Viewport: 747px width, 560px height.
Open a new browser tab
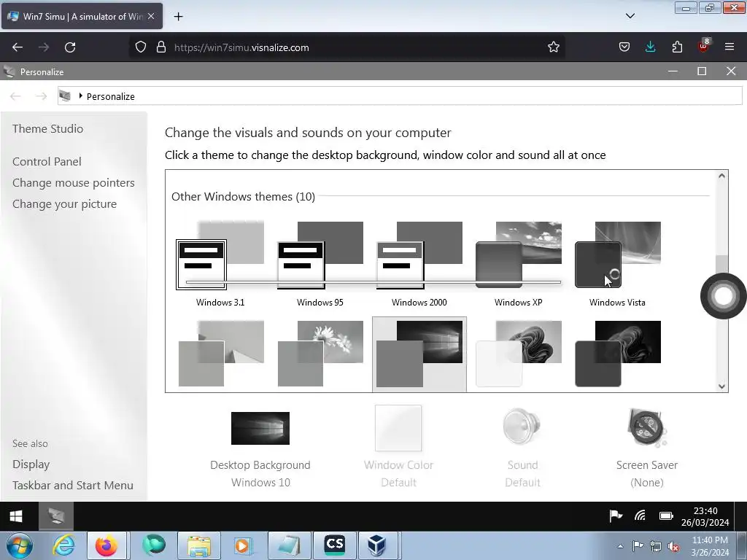point(178,17)
